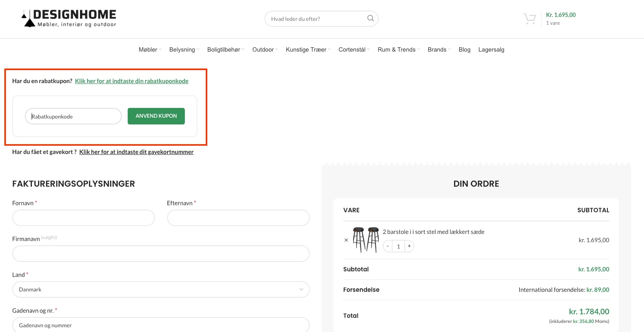Click the link to enter gavekortnummer
This screenshot has height=332, width=644.
pyautogui.click(x=136, y=152)
